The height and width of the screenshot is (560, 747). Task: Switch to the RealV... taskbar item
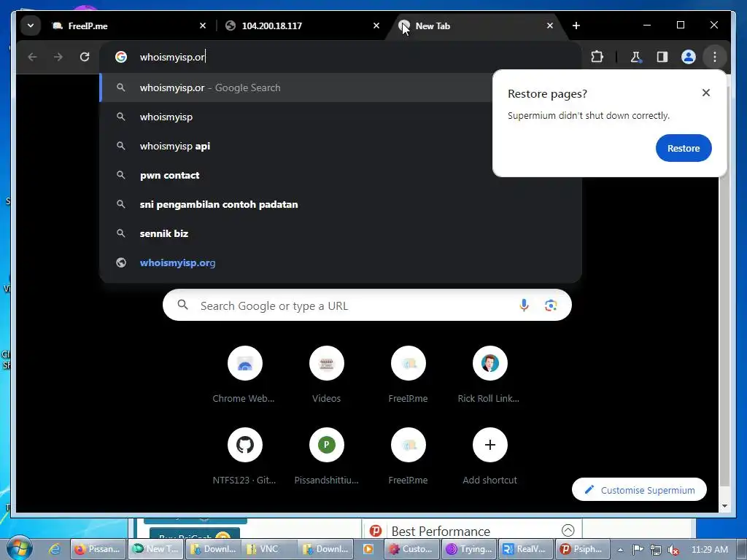pos(525,549)
